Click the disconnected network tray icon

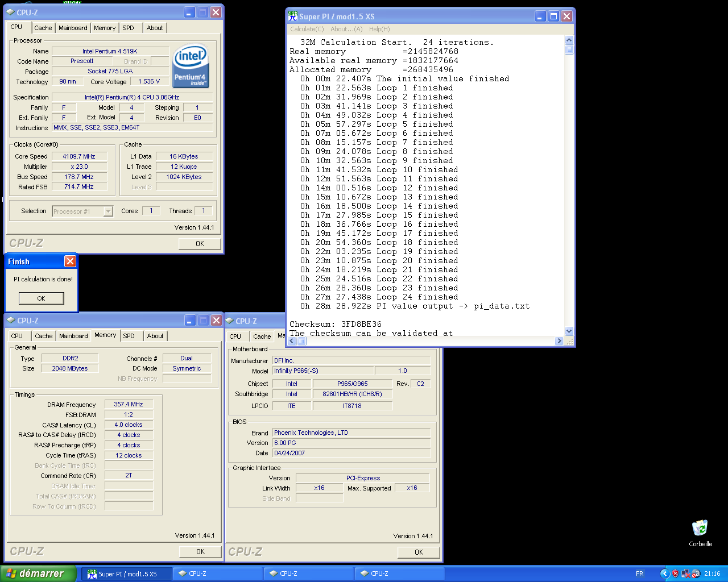(x=685, y=573)
